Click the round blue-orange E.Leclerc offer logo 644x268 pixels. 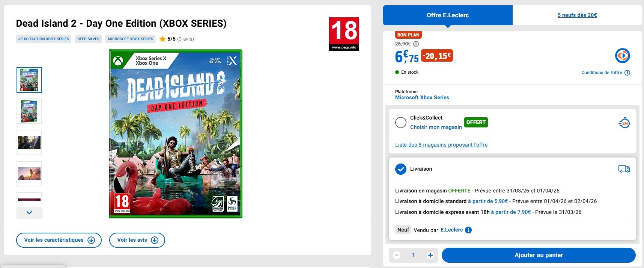622,56
